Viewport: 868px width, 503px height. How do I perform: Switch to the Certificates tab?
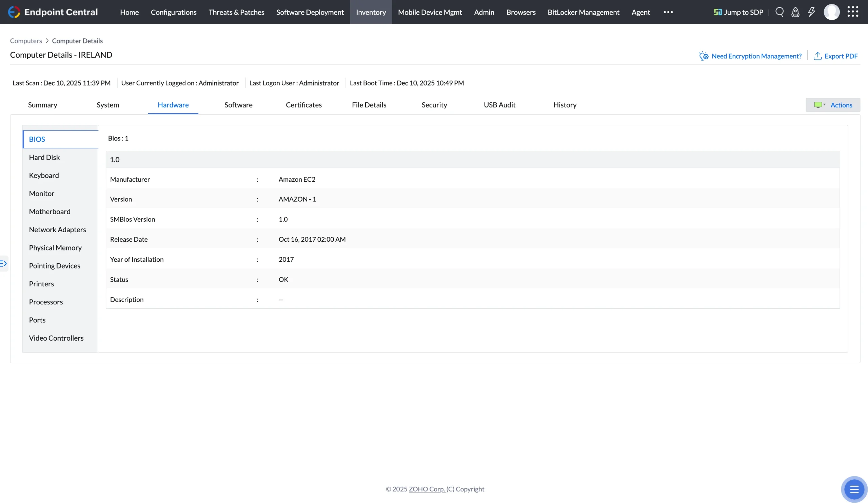[x=304, y=105]
